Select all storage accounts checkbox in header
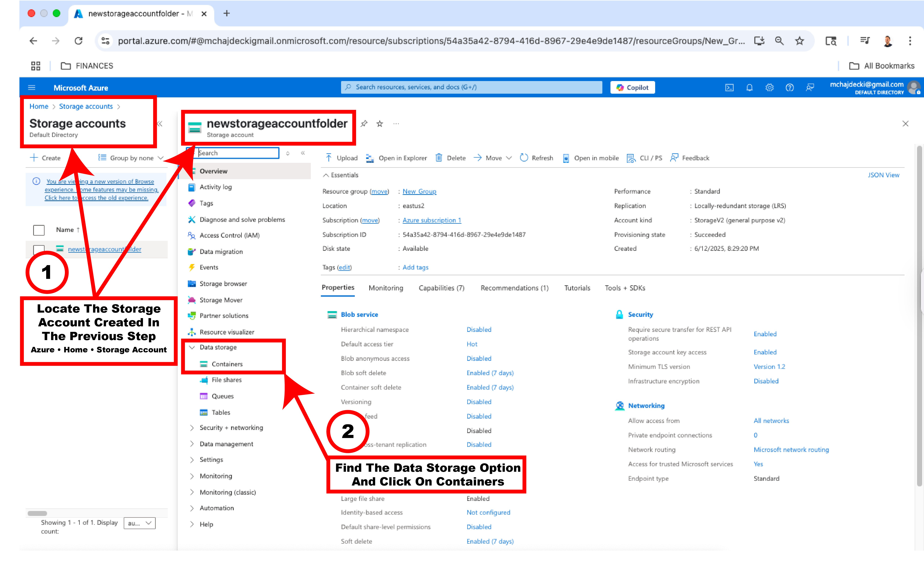 point(39,230)
